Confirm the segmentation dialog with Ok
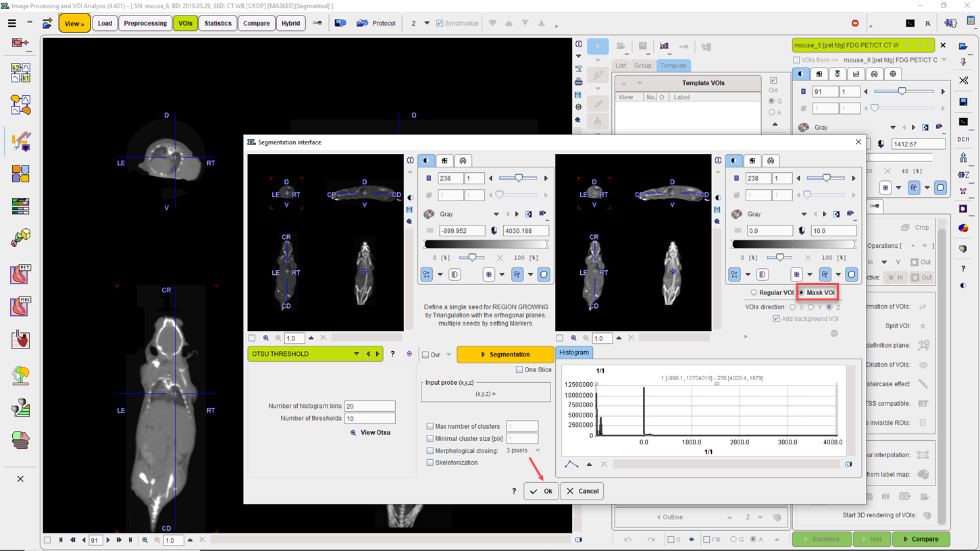Screen dimensions: 980x551 [x=541, y=491]
